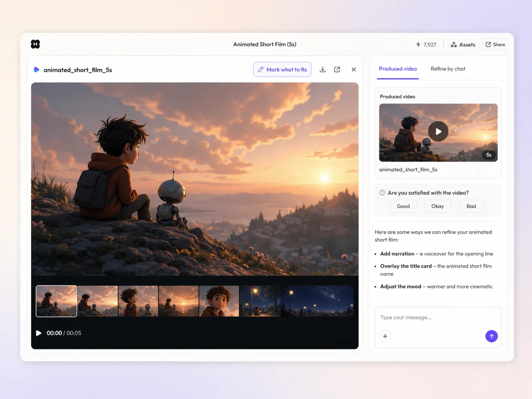The height and width of the screenshot is (399, 532).
Task: Open video in new window icon
Action: (x=337, y=69)
